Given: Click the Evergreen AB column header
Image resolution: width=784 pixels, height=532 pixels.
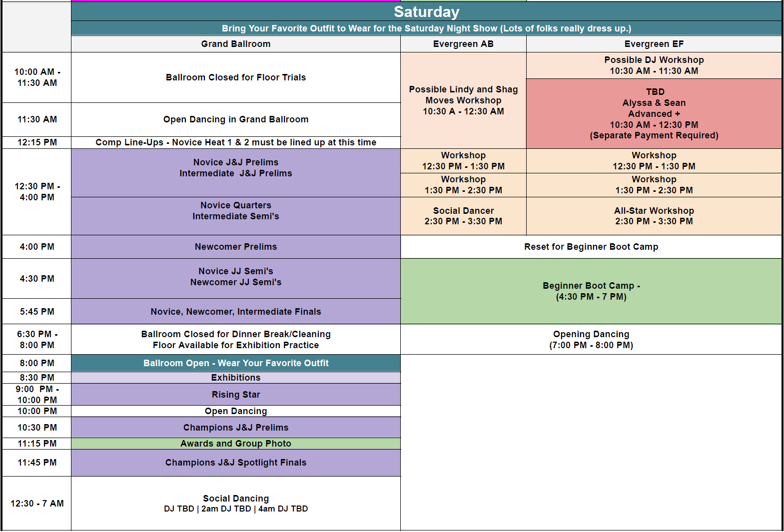Looking at the screenshot, I should (x=463, y=44).
